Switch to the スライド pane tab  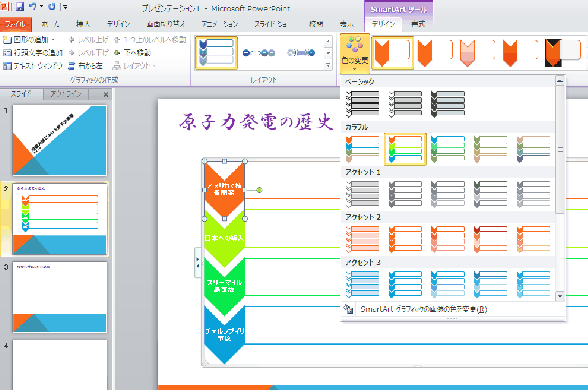(21, 94)
